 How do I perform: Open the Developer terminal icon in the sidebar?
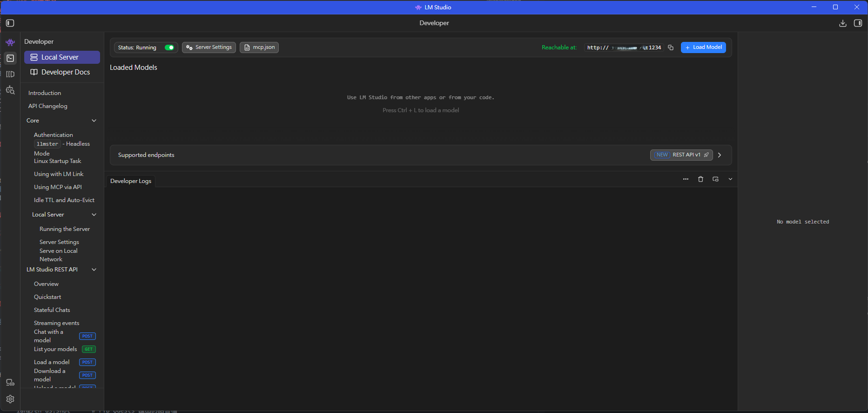10,58
